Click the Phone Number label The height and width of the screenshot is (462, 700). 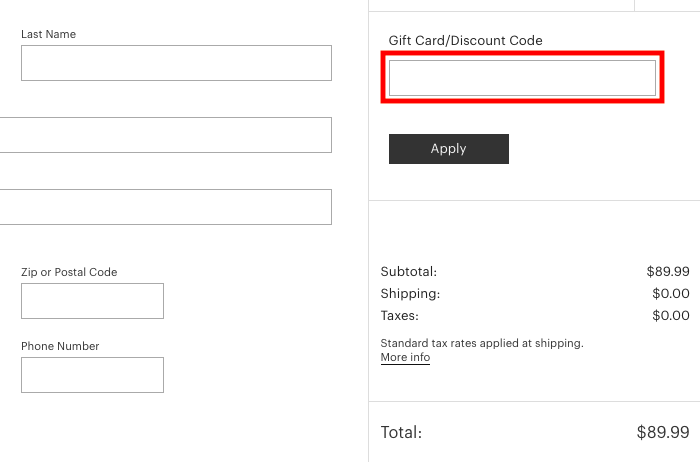pyautogui.click(x=60, y=346)
